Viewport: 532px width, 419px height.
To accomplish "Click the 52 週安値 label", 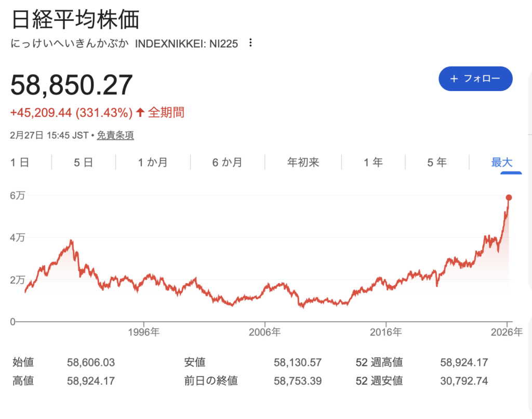I will (x=379, y=381).
